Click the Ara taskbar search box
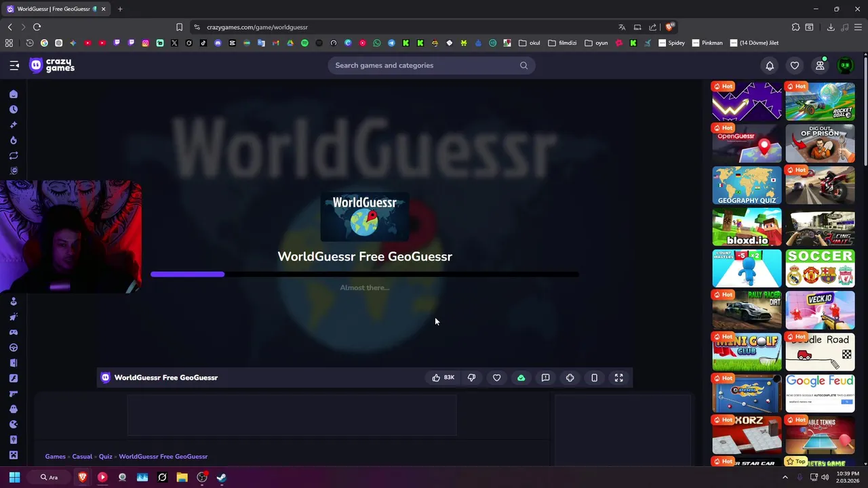The width and height of the screenshot is (868, 488). 49,477
